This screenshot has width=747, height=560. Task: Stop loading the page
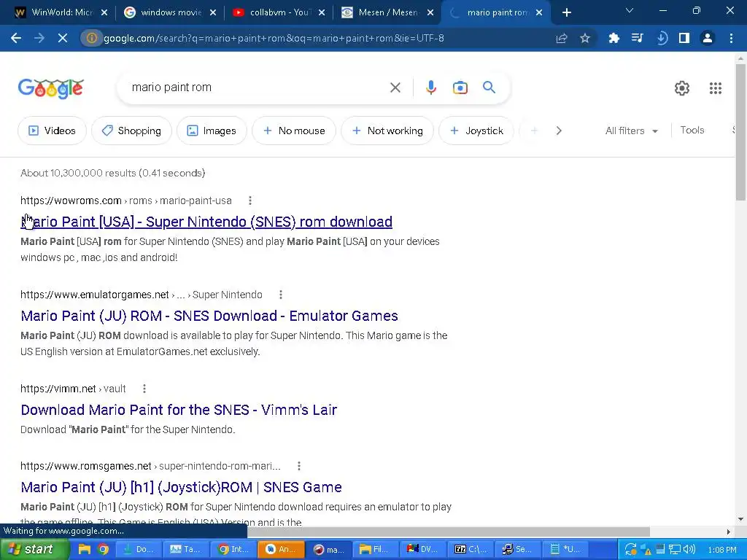coord(63,38)
